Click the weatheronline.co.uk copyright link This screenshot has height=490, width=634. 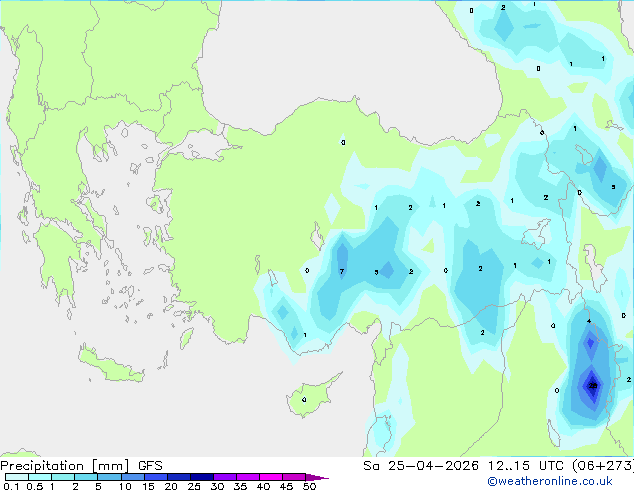[x=550, y=481]
